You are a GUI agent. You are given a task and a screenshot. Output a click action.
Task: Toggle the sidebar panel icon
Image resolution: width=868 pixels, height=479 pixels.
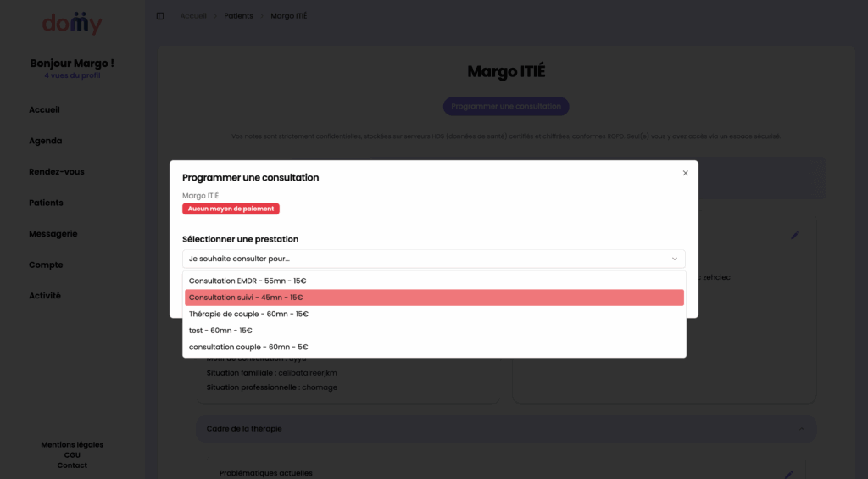[160, 16]
